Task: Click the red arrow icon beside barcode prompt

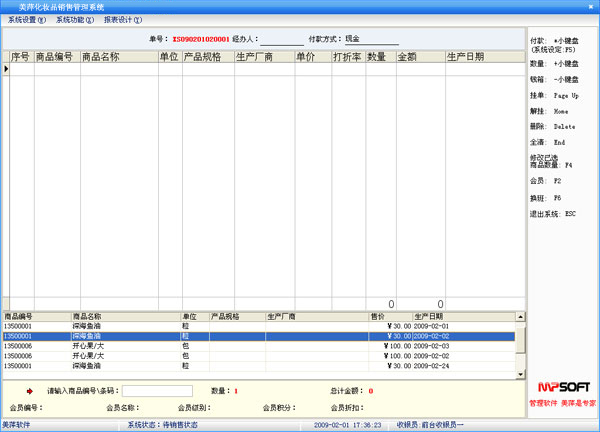Action: (x=30, y=391)
